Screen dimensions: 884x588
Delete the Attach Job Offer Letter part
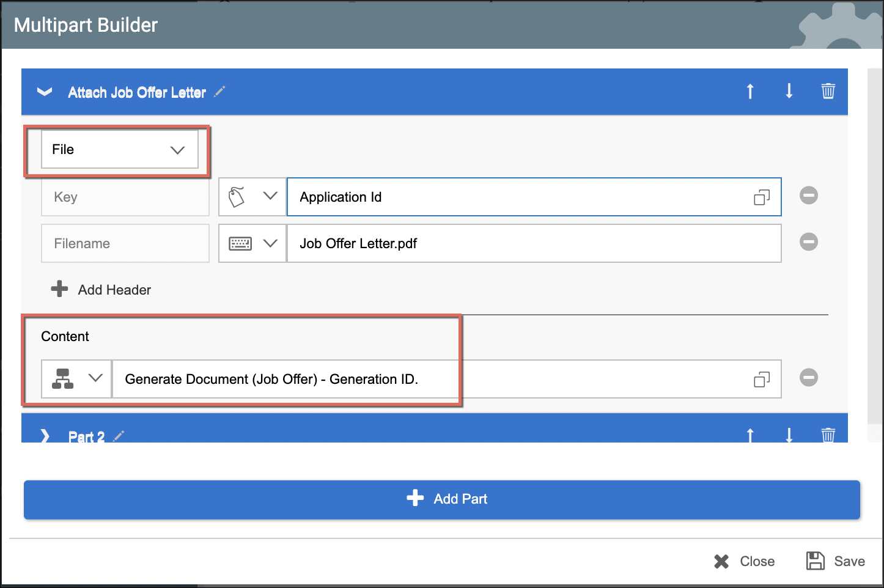(828, 92)
